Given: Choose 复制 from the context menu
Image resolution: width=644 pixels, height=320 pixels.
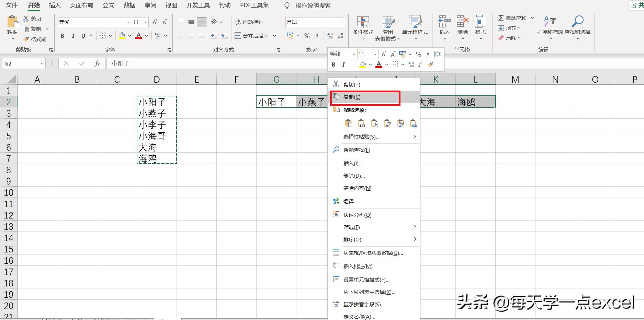Looking at the screenshot, I should click(x=351, y=97).
